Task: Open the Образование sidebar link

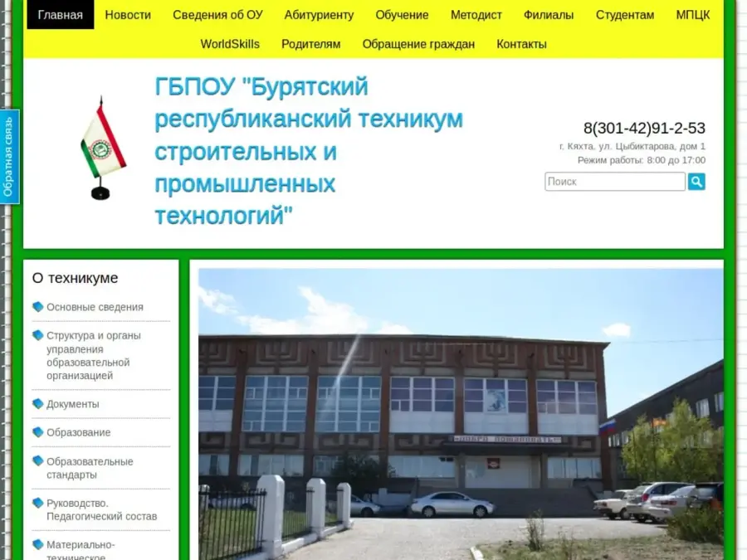Action: tap(79, 432)
